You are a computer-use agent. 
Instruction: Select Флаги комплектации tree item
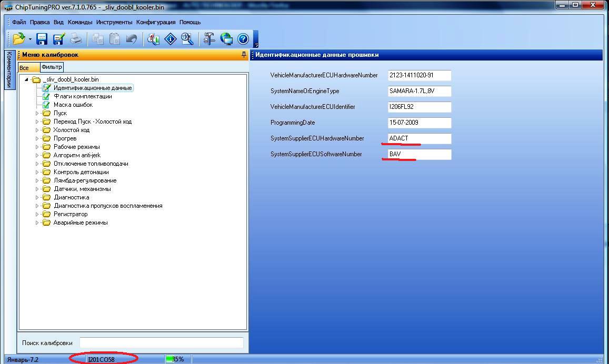(x=83, y=96)
